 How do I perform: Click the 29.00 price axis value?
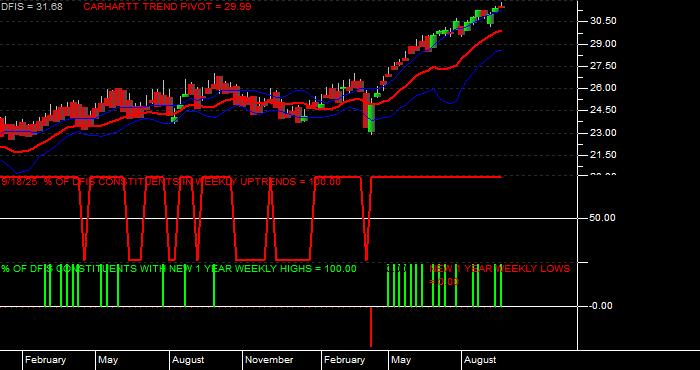(603, 44)
